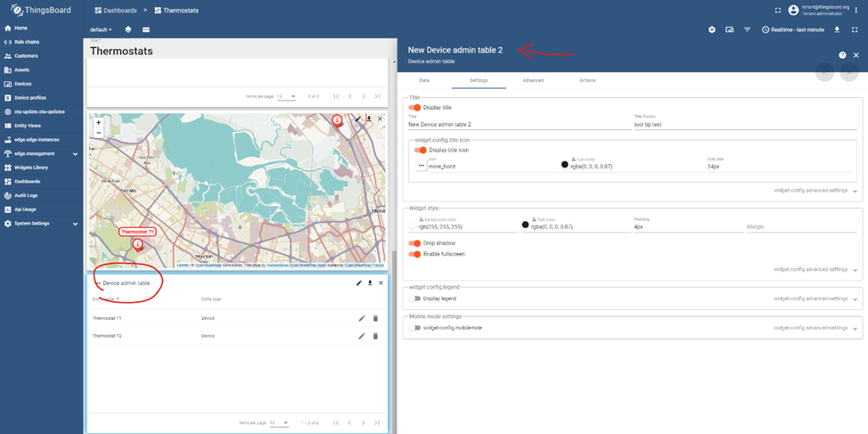The image size is (868, 434).
Task: Switch to the Settings tab
Action: pyautogui.click(x=479, y=80)
